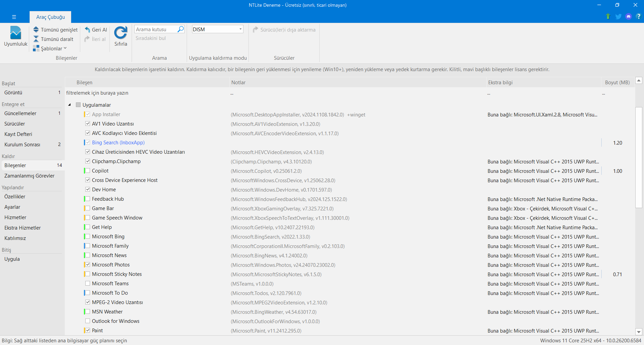
Task: Select the Outlook for Windows row text
Action: click(116, 321)
